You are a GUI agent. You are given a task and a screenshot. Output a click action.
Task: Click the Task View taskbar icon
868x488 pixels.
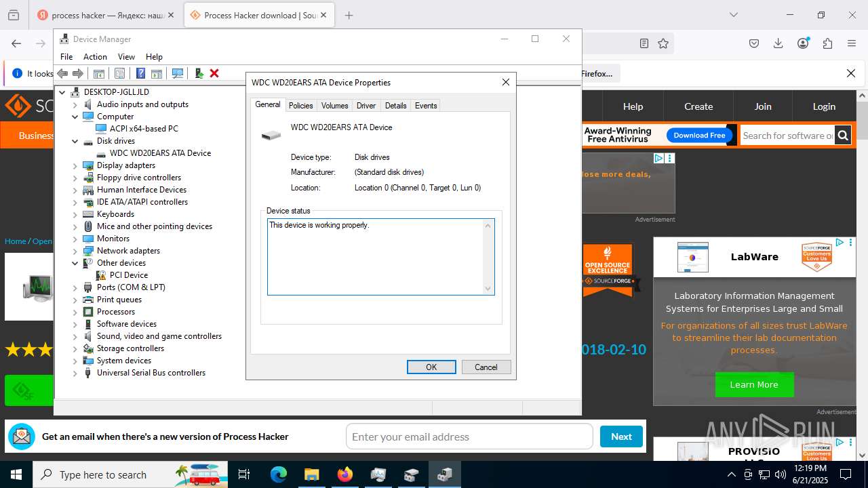245,474
